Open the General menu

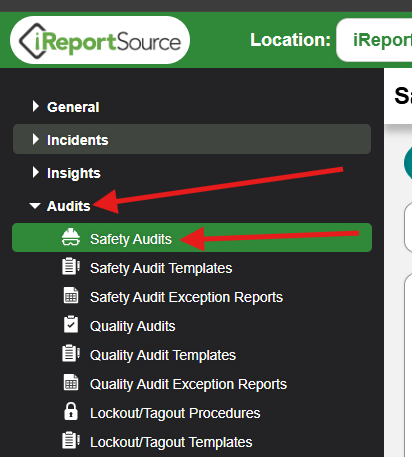[x=73, y=107]
